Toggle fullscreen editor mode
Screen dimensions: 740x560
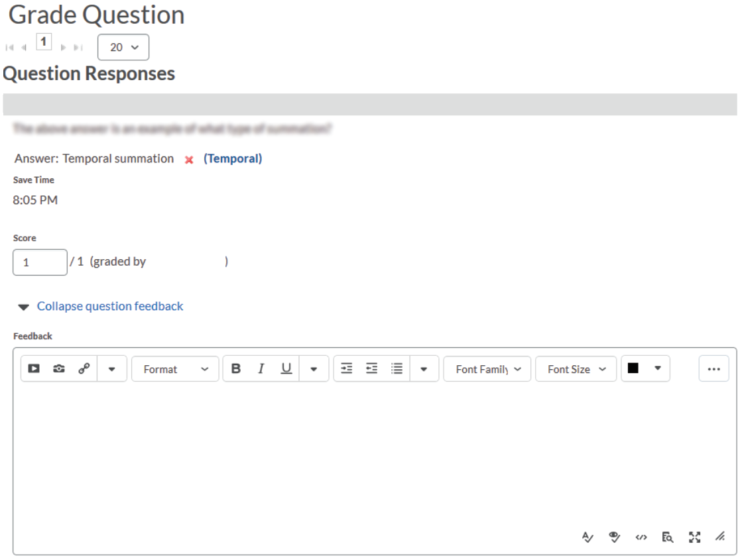(694, 537)
